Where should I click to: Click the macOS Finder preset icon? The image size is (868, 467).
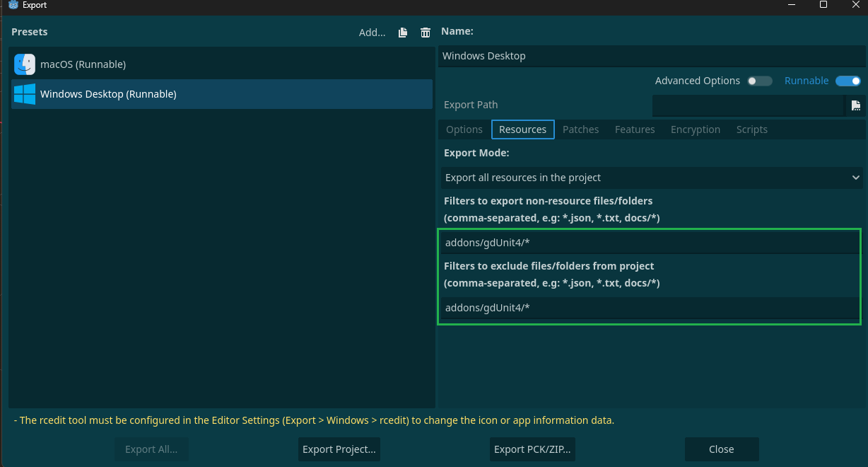tap(25, 64)
